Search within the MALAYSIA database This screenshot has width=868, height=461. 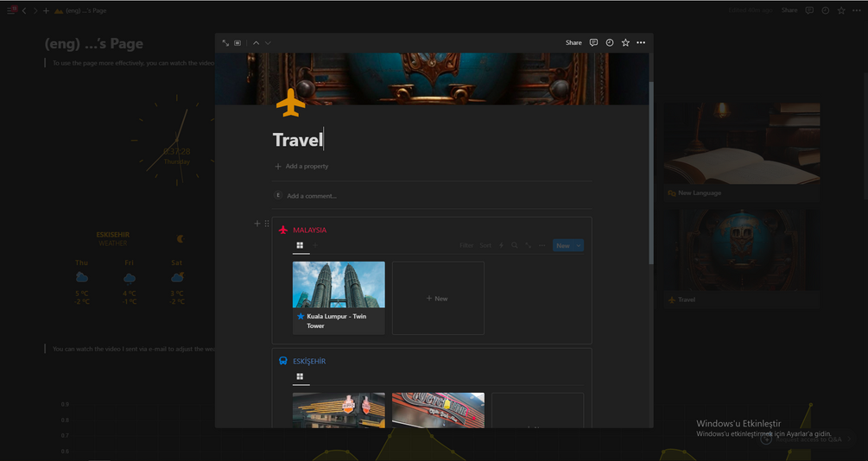pyautogui.click(x=515, y=245)
